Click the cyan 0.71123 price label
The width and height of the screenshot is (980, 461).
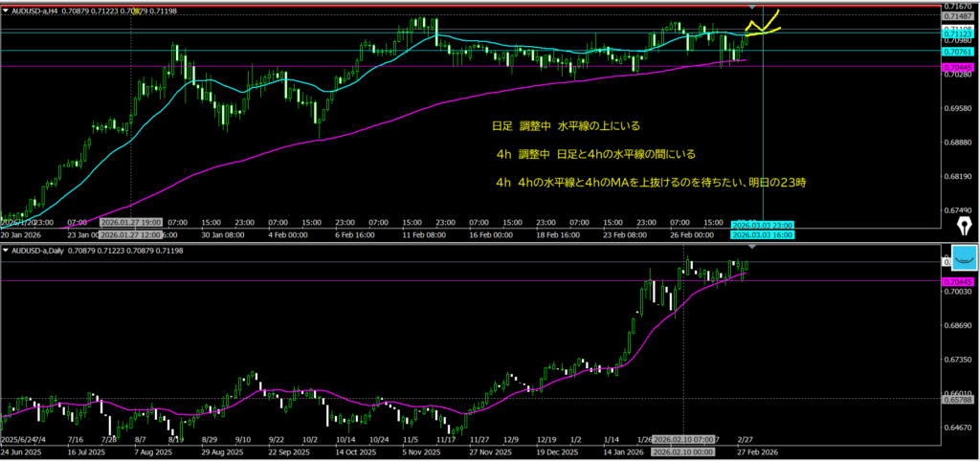957,32
